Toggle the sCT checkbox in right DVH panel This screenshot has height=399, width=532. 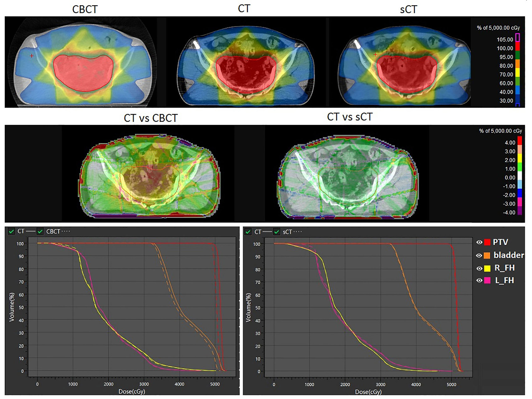pos(277,232)
